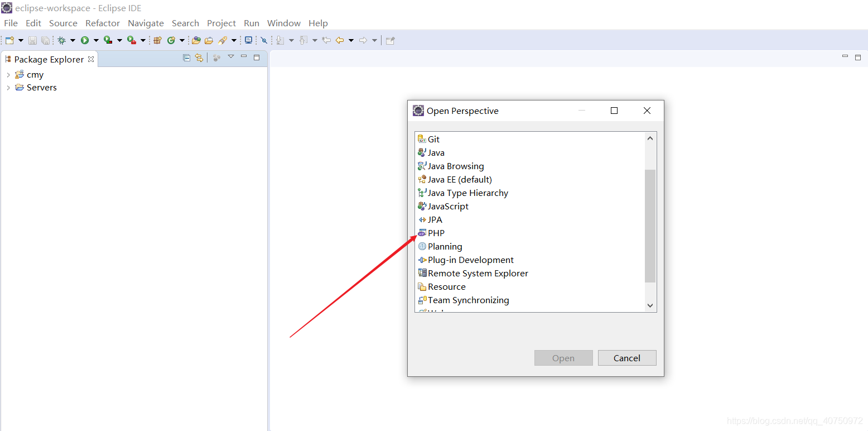
Task: Open the Edit menu
Action: click(x=33, y=23)
